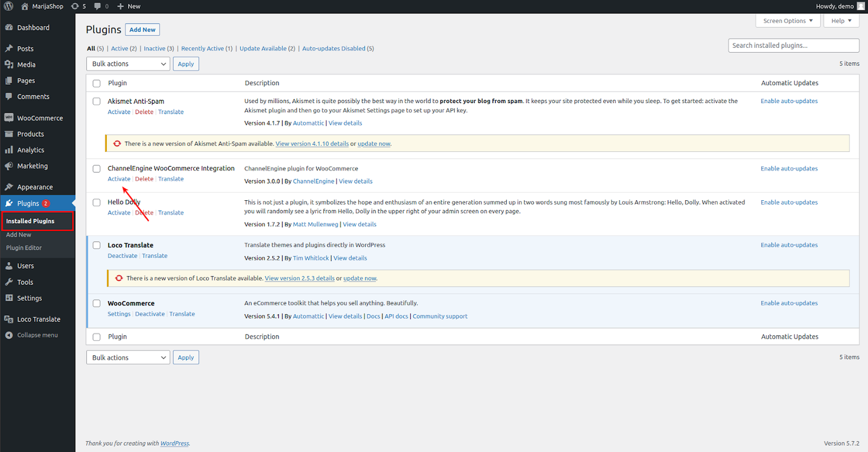This screenshot has height=452, width=868.
Task: Click the Search installed plugins field
Action: click(793, 46)
